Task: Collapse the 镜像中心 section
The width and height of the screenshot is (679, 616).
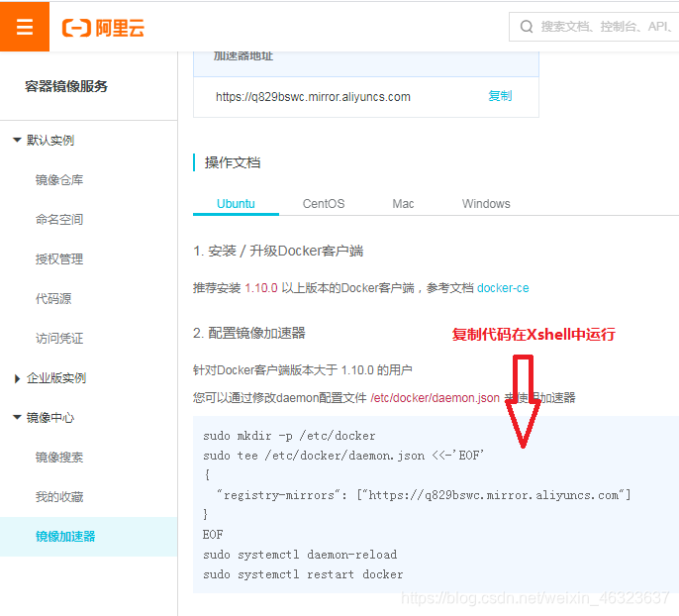Action: pyautogui.click(x=17, y=418)
